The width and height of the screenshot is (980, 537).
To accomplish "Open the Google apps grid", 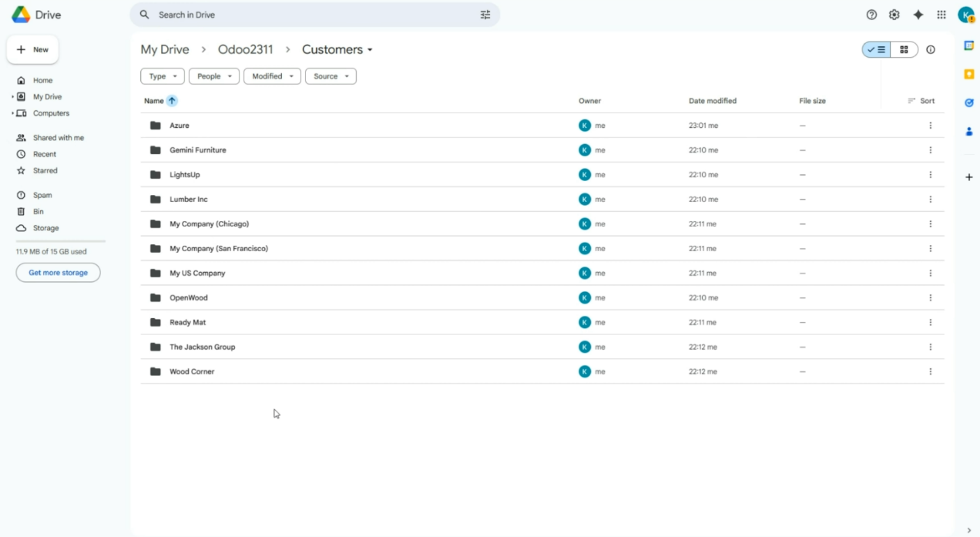I will pos(941,15).
